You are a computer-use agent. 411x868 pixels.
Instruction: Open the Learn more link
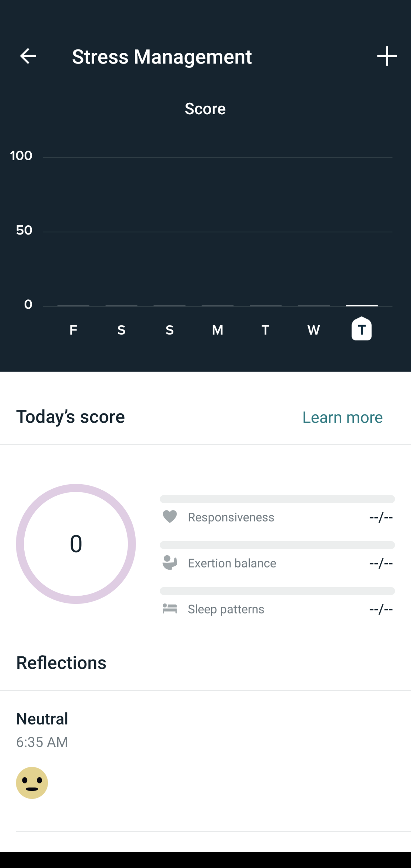[342, 417]
